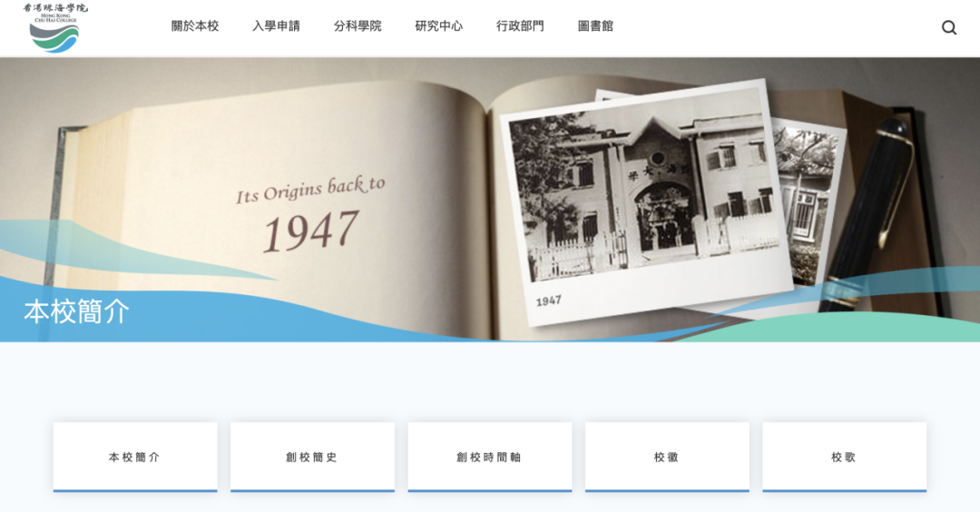Open the 校歌 card
980x512 pixels.
point(845,457)
